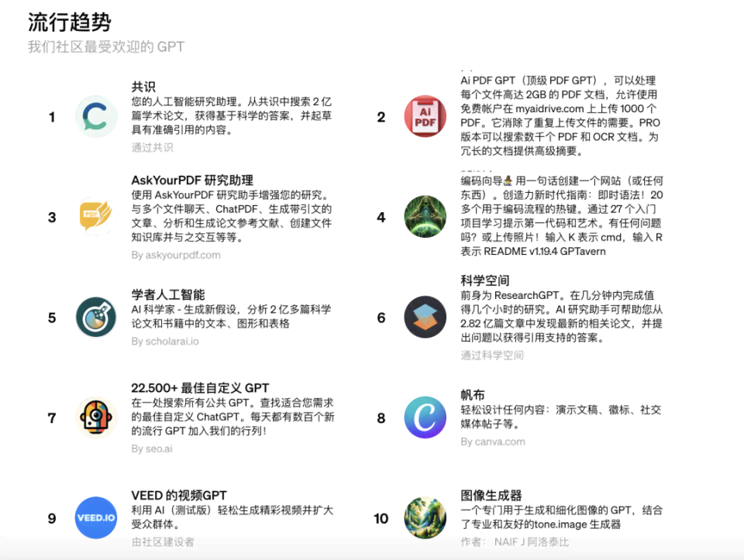The width and height of the screenshot is (744, 560).
Task: Click the 由社区建设者 author text
Action: pyautogui.click(x=163, y=542)
